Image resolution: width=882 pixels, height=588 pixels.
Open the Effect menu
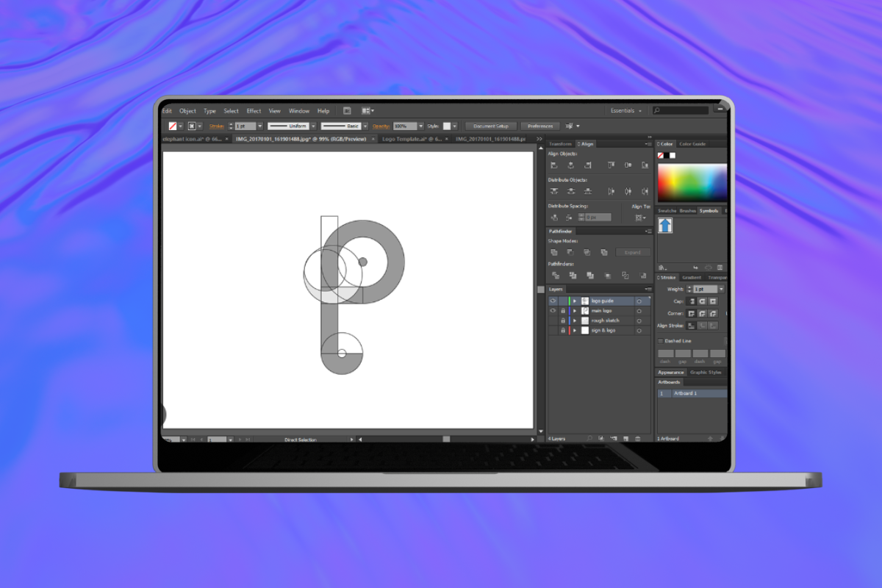coord(254,111)
